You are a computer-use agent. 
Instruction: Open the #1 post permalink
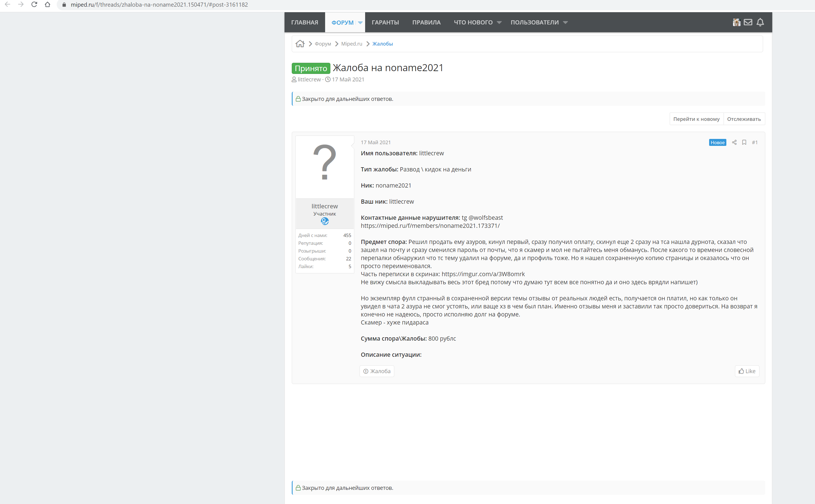point(755,142)
